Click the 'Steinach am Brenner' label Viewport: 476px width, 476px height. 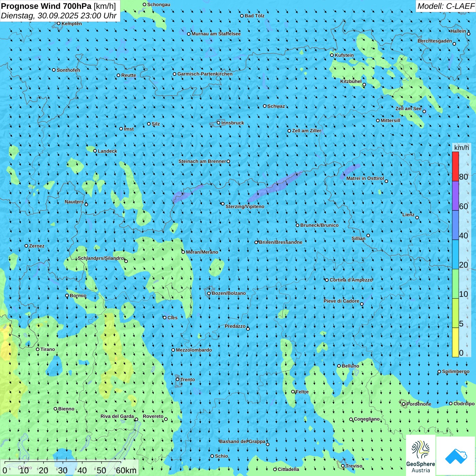pyautogui.click(x=202, y=161)
